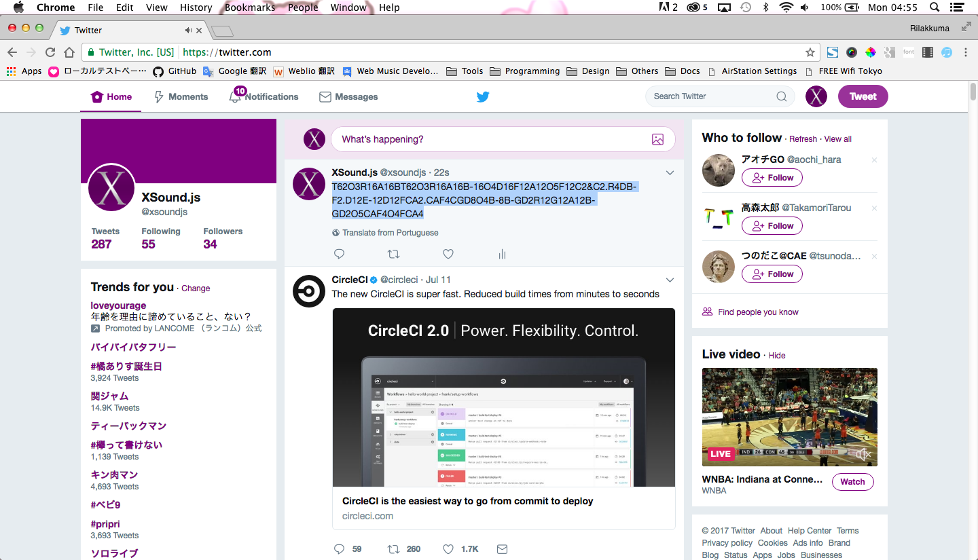Open the Apps bookmark shortcut
978x560 pixels.
24,71
